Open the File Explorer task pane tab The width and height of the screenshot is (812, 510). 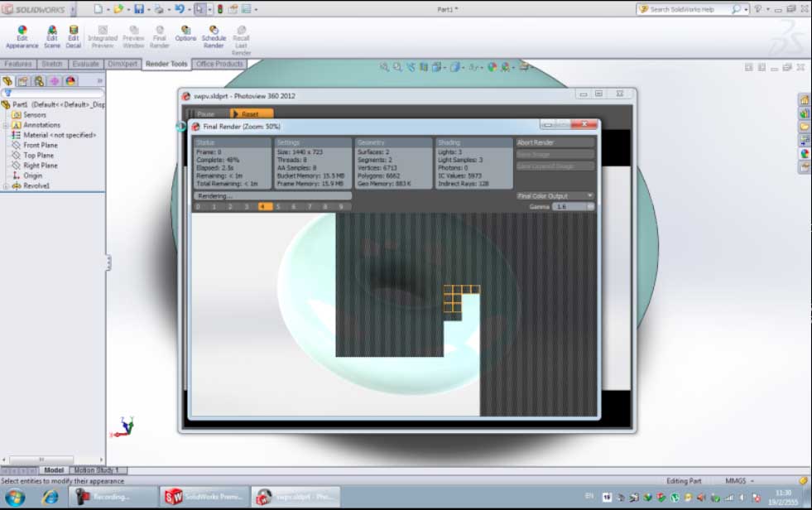point(805,127)
